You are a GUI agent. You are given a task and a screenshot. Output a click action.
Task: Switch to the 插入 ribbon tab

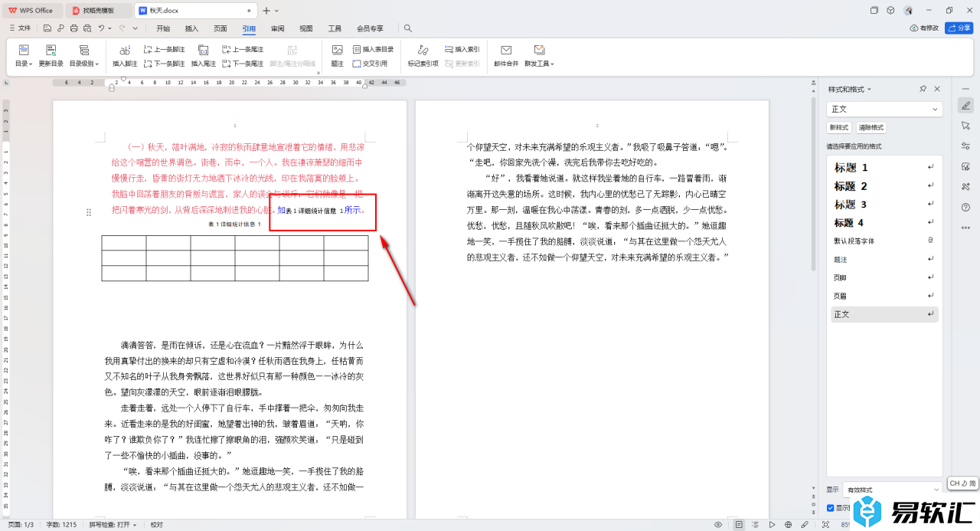(191, 28)
